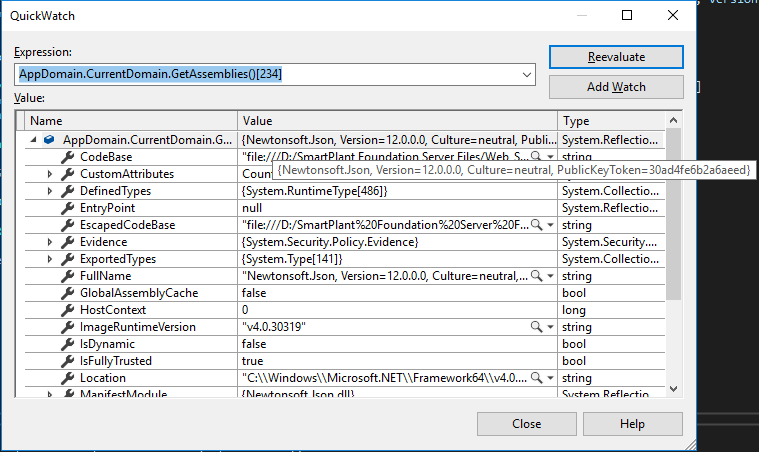The image size is (759, 452).
Task: Click the wrench icon beside CodeBase
Action: (x=68, y=157)
